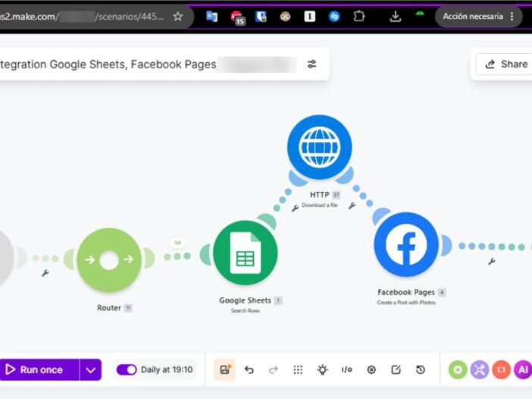Click the black square I extension icon
Screen dimensions: 532x399
coord(310,16)
